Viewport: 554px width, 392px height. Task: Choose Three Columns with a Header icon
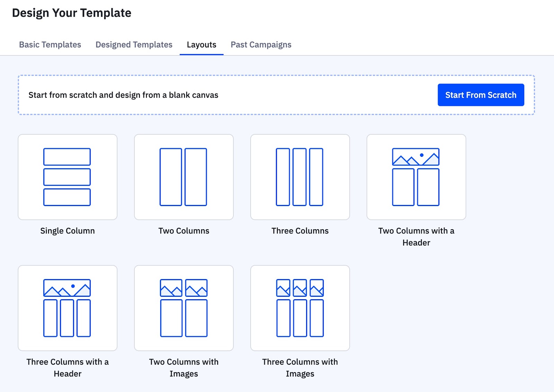67,308
